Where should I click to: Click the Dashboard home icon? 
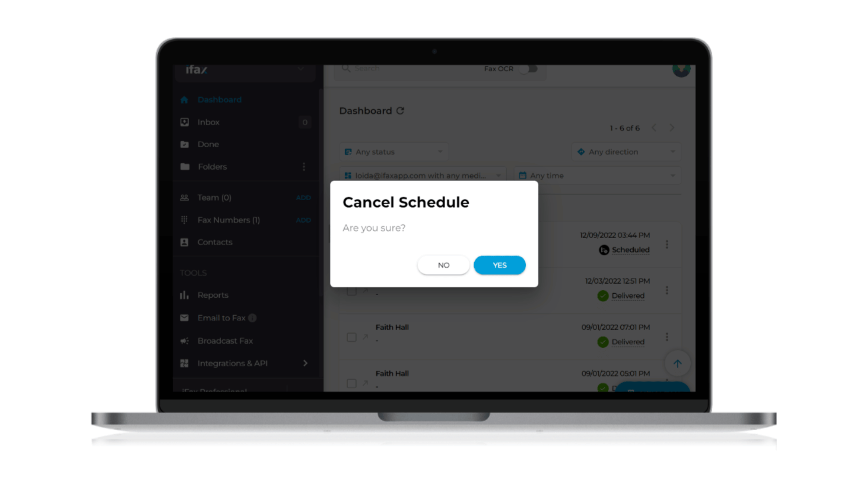[184, 99]
